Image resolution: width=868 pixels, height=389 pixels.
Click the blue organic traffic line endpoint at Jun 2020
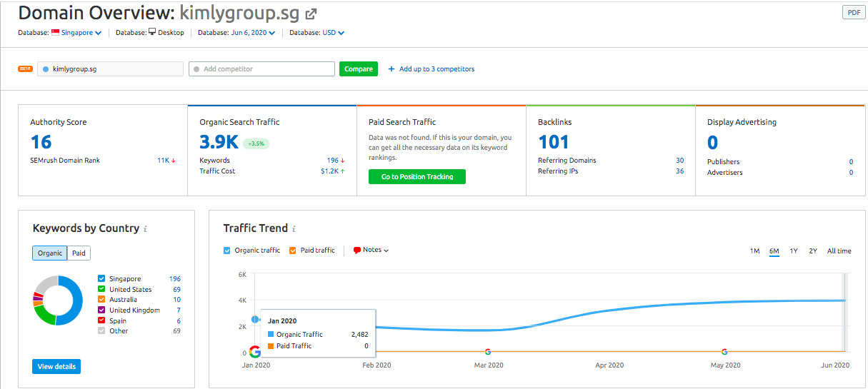tap(846, 300)
